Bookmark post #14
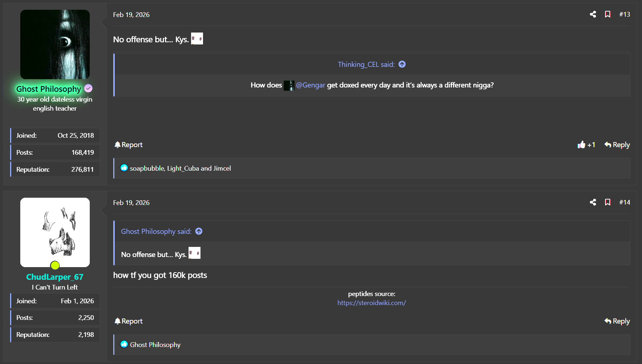This screenshot has height=364, width=642. (x=608, y=202)
